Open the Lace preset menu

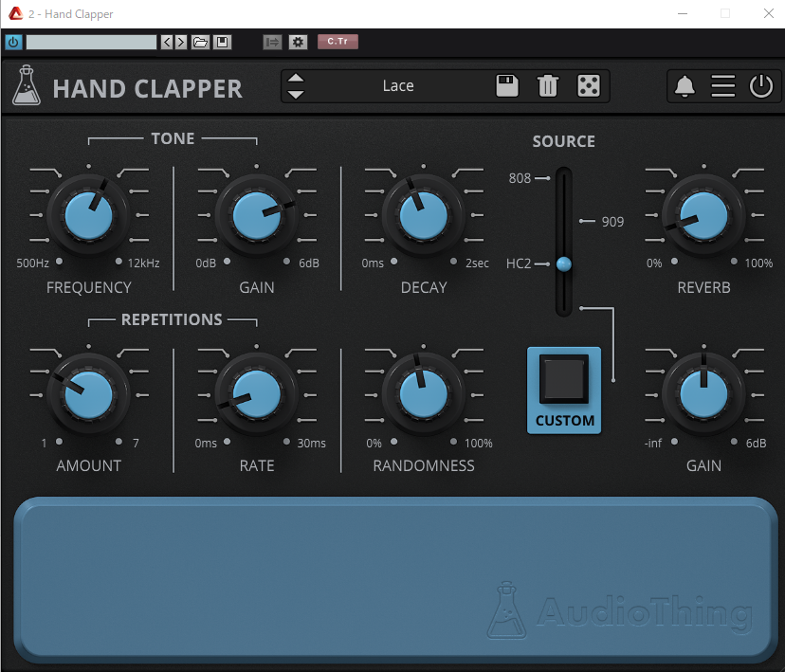(398, 86)
